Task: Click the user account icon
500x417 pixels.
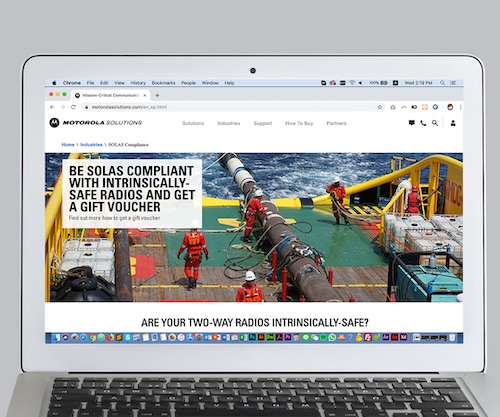Action: pyautogui.click(x=453, y=123)
